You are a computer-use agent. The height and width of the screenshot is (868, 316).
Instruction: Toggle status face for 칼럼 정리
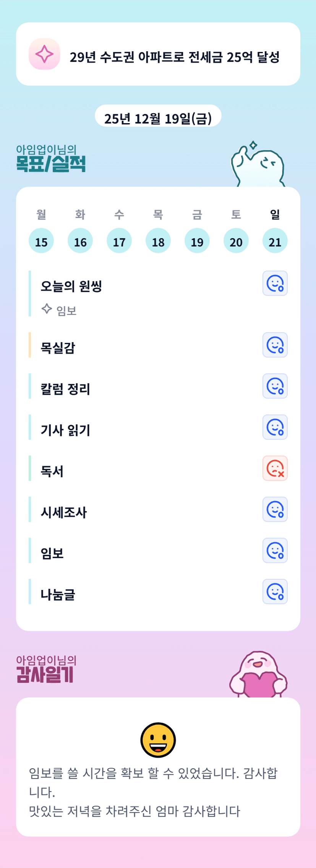tap(275, 386)
